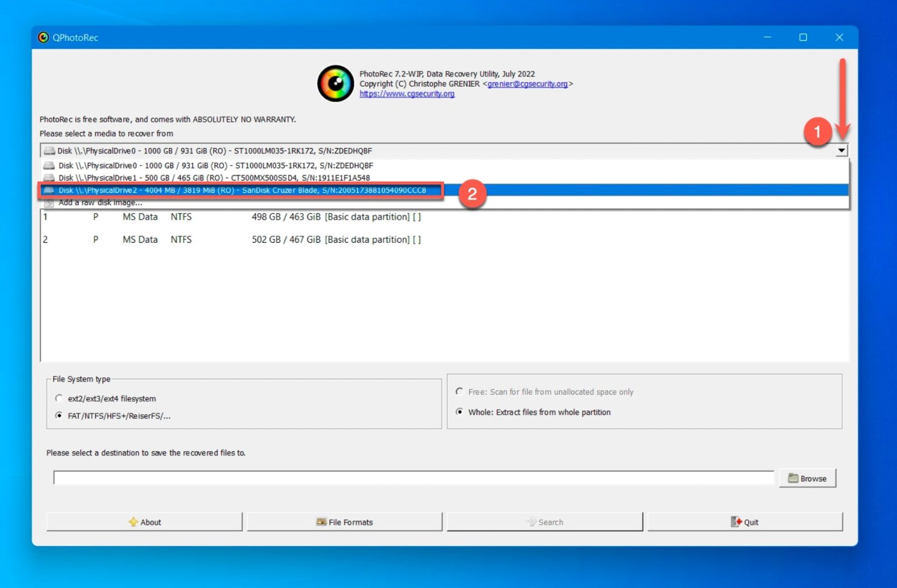Select PhysicalDrive0 1000 GB list entry
The height and width of the screenshot is (588, 897).
[215, 165]
